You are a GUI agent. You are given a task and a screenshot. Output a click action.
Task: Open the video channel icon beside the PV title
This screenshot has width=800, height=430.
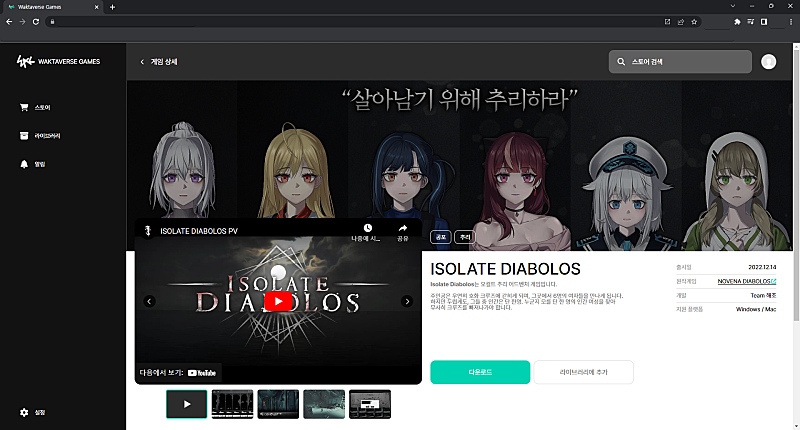pos(148,231)
